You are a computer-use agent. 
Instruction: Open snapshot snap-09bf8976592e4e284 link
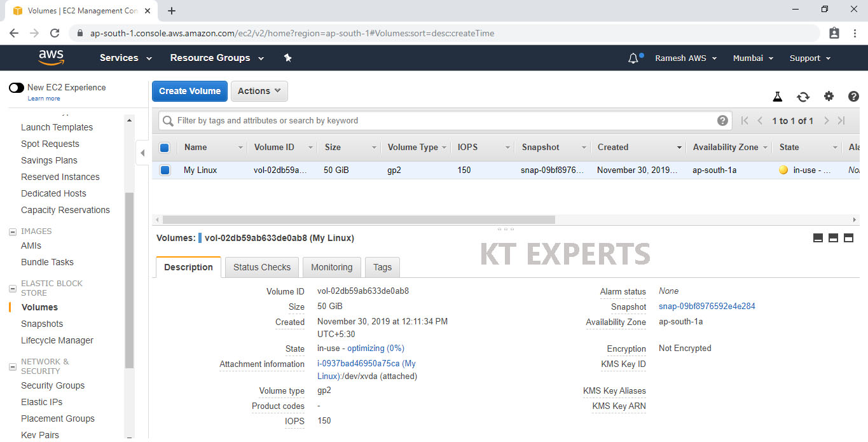707,306
